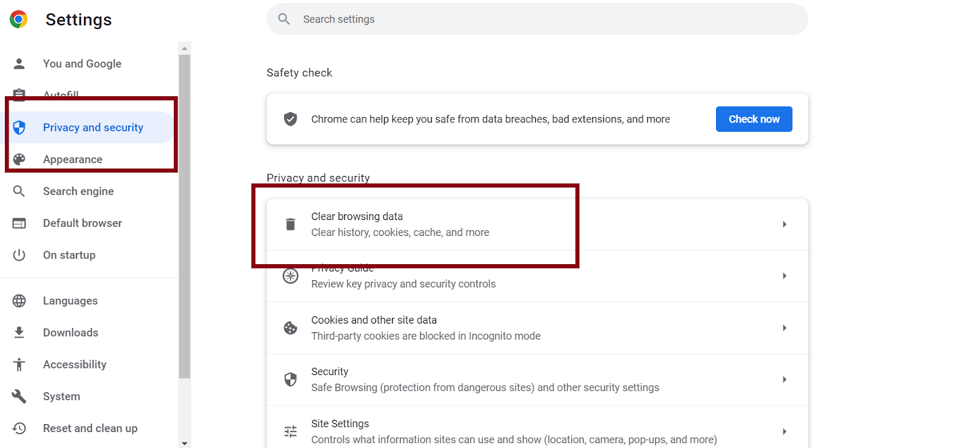980x448 pixels.
Task: Click the Safety check heading
Action: coord(300,73)
